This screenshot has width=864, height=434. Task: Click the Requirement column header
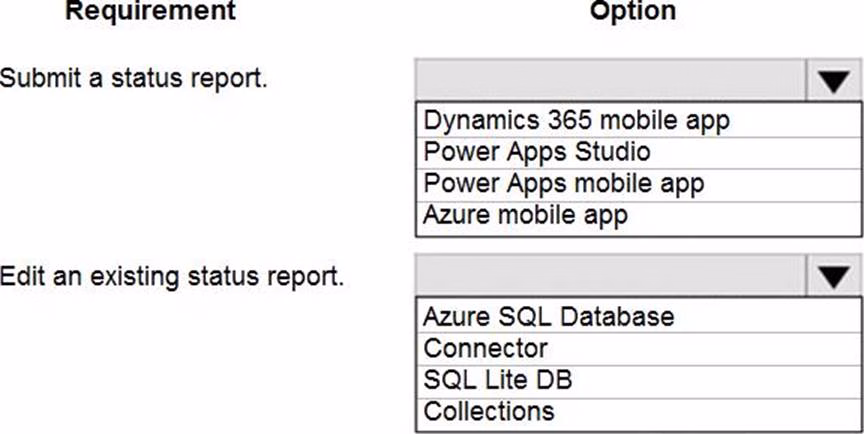[x=151, y=12]
